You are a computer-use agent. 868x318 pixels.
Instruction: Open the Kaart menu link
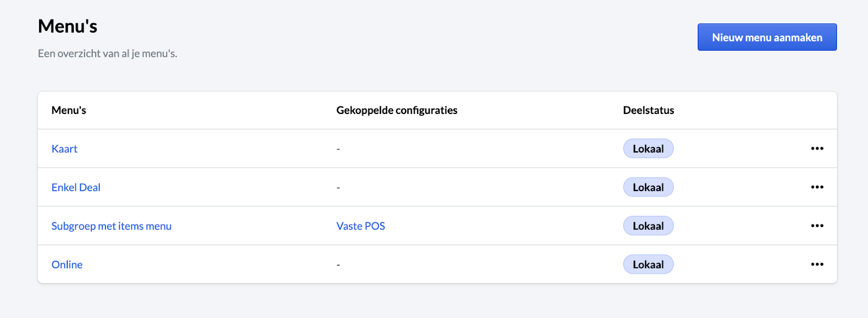65,149
